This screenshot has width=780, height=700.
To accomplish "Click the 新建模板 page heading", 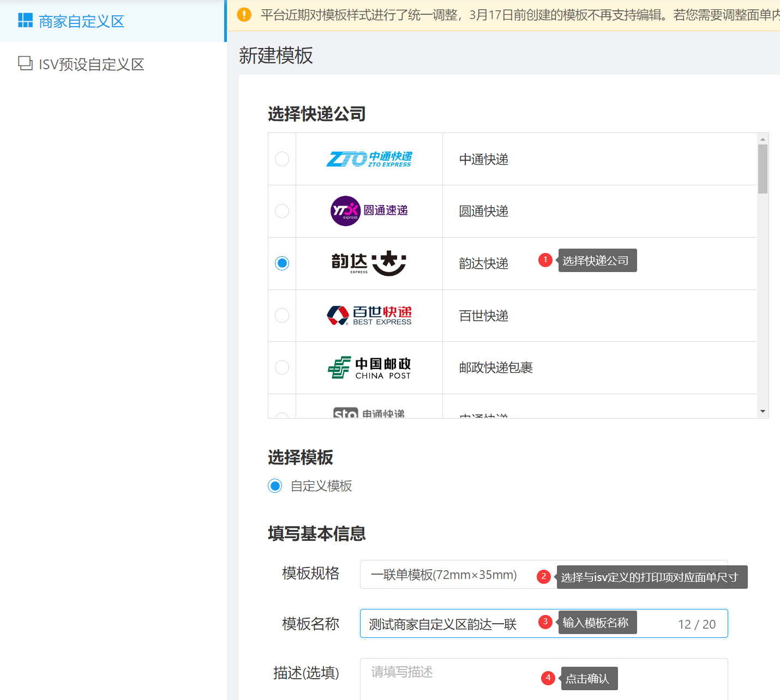I will click(x=276, y=56).
